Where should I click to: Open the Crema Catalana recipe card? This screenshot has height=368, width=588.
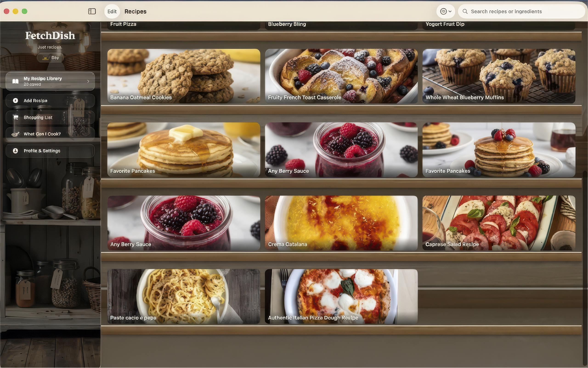[340, 222]
